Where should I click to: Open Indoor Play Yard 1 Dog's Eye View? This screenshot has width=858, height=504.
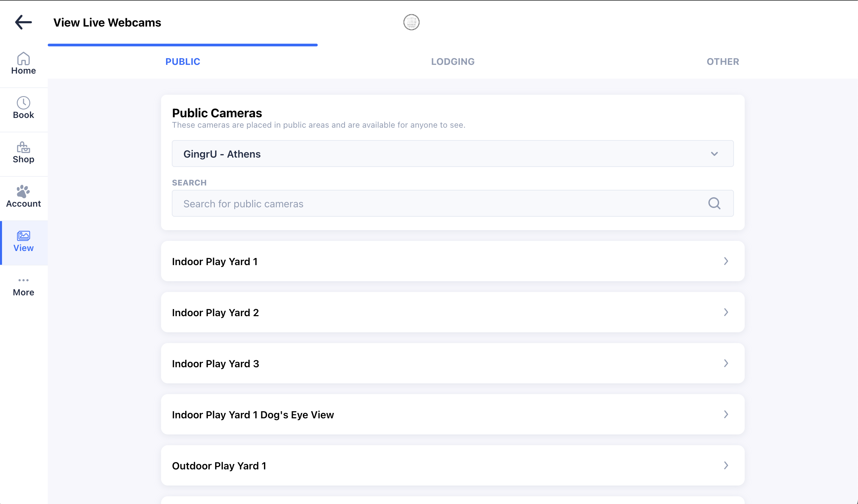pos(452,414)
